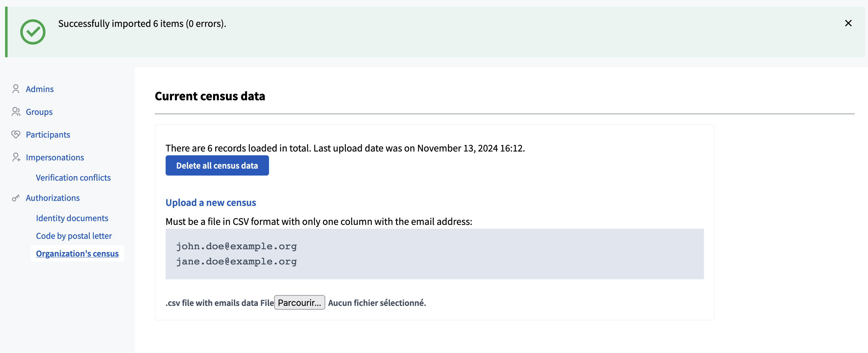Screen dimensions: 868x353
Task: Select Organization's census menu entry
Action: (x=77, y=254)
